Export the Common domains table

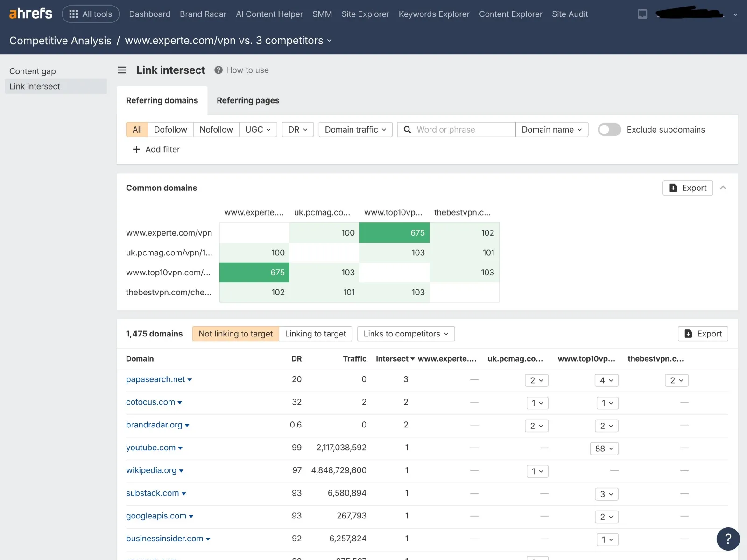tap(688, 188)
